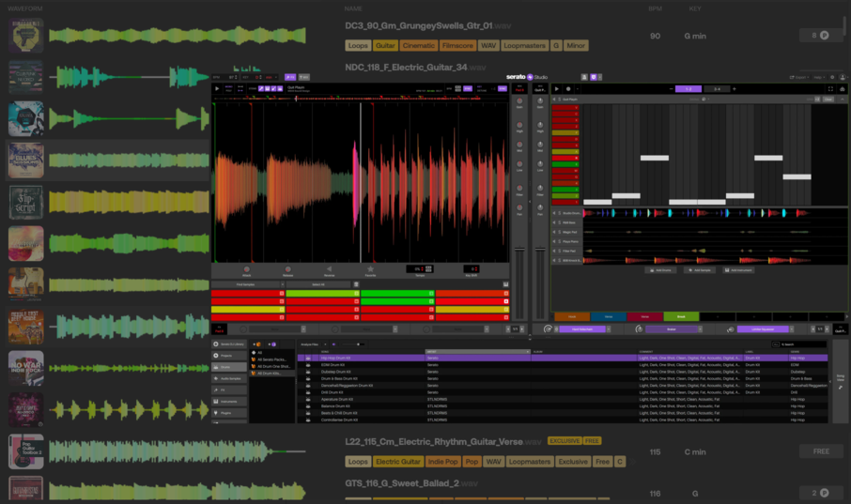Click the Reverse sample icon

329,268
